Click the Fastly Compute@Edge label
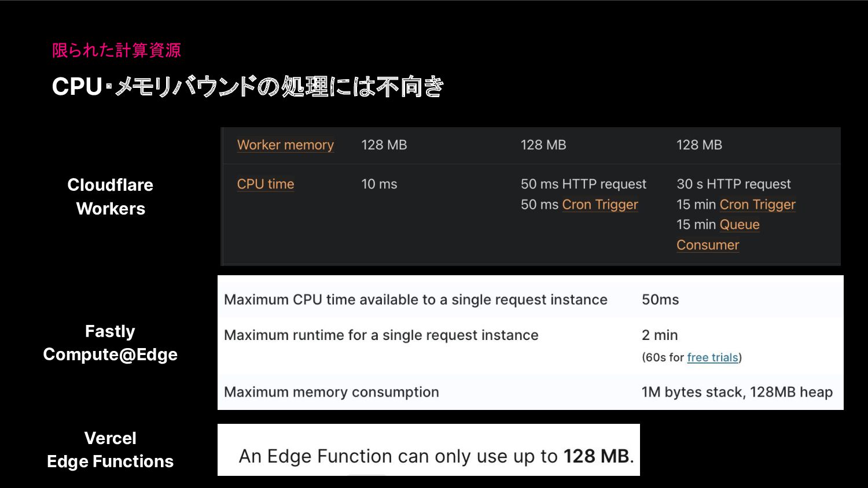The width and height of the screenshot is (868, 488). 110,343
